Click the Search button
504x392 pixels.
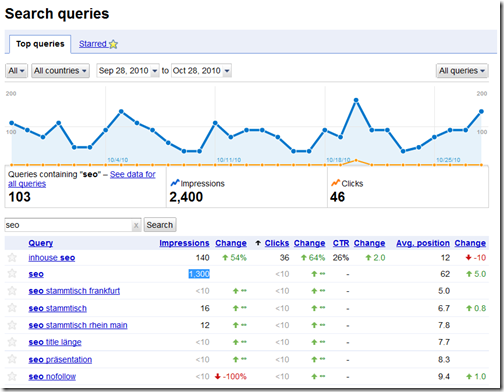pos(160,225)
